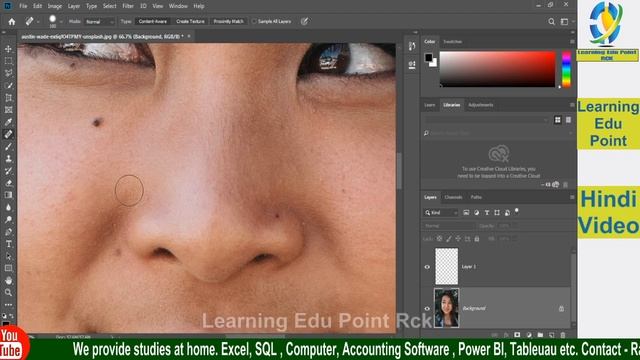This screenshot has width=640, height=360.
Task: Go to Photoshop Home screen
Action: click(x=11, y=22)
